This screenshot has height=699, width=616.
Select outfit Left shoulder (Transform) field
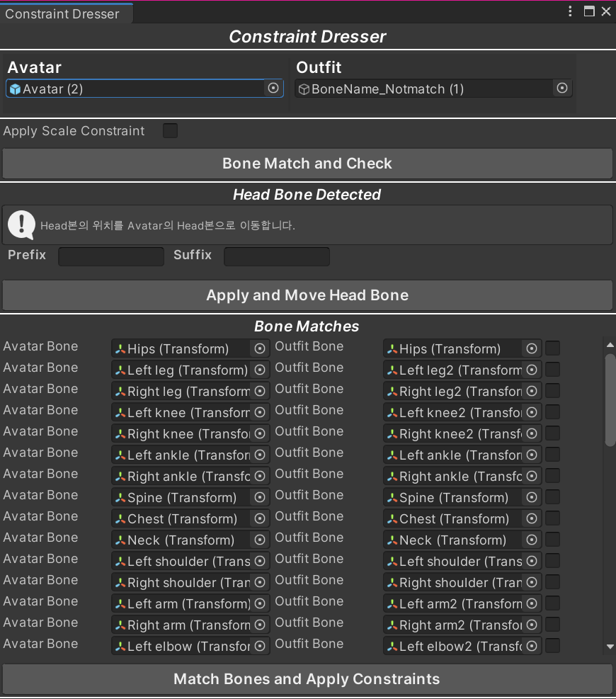coord(462,561)
